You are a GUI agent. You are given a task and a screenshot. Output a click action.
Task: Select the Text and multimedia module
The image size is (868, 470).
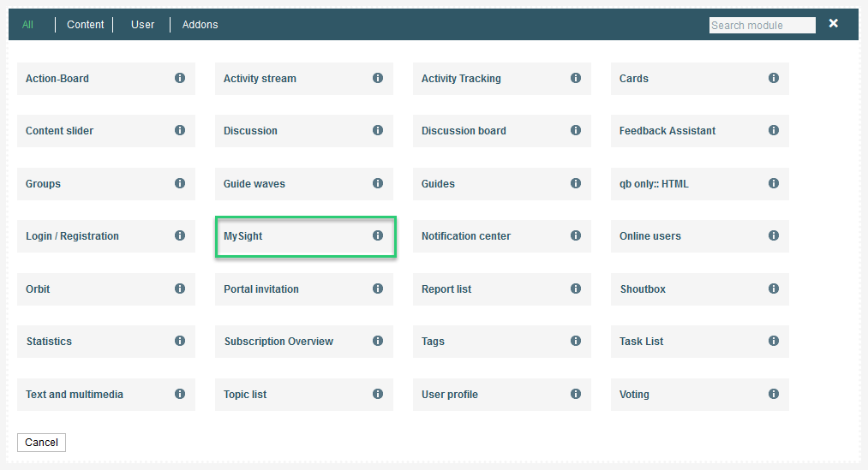[x=106, y=395]
